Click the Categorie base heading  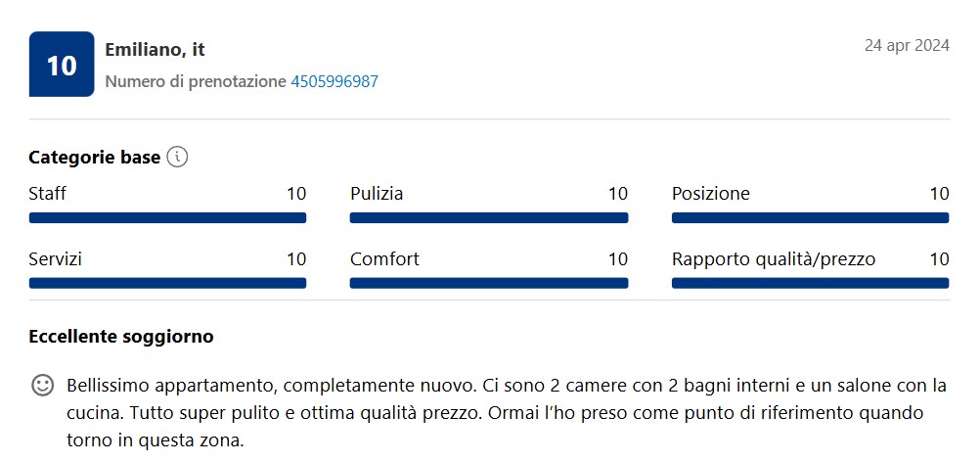tap(94, 158)
